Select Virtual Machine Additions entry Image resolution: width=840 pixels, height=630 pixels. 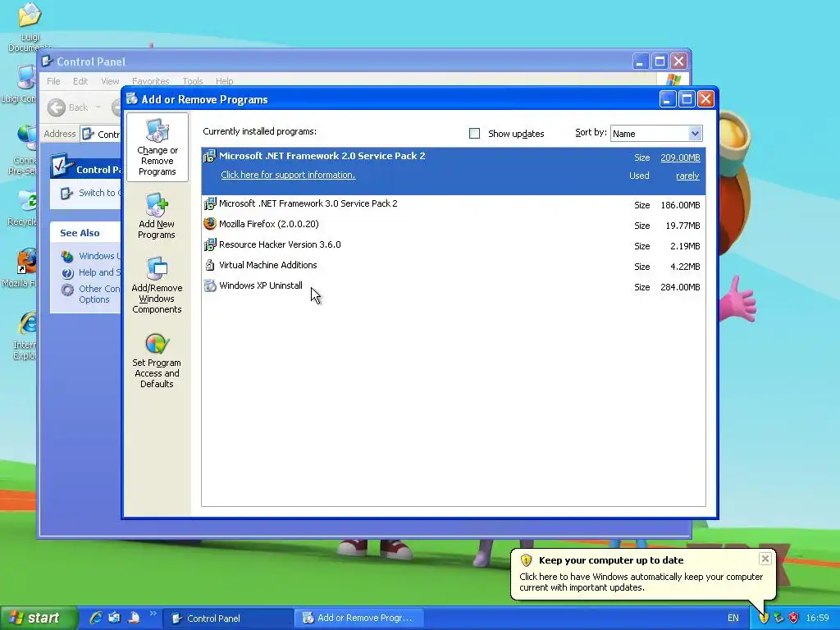pos(453,266)
